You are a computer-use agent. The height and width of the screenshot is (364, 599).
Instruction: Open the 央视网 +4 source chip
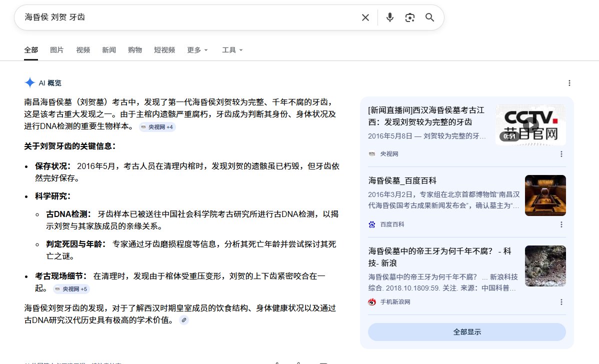point(157,127)
